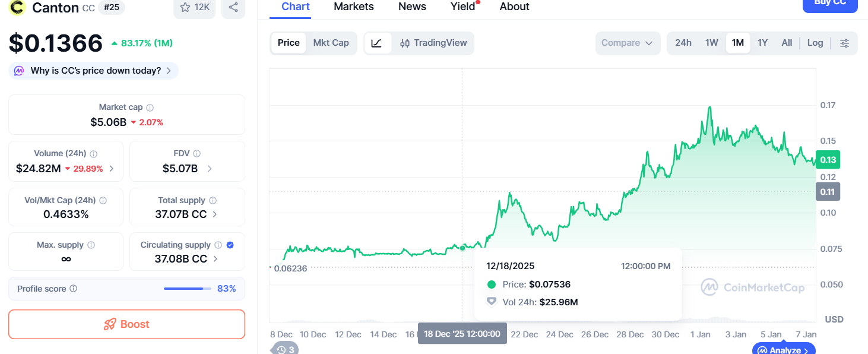Switch the chart to Mkt Cap mode

(331, 43)
